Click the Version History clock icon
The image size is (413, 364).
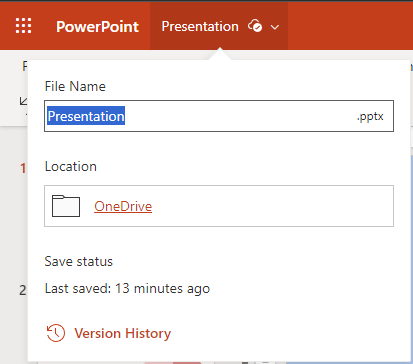coord(56,333)
